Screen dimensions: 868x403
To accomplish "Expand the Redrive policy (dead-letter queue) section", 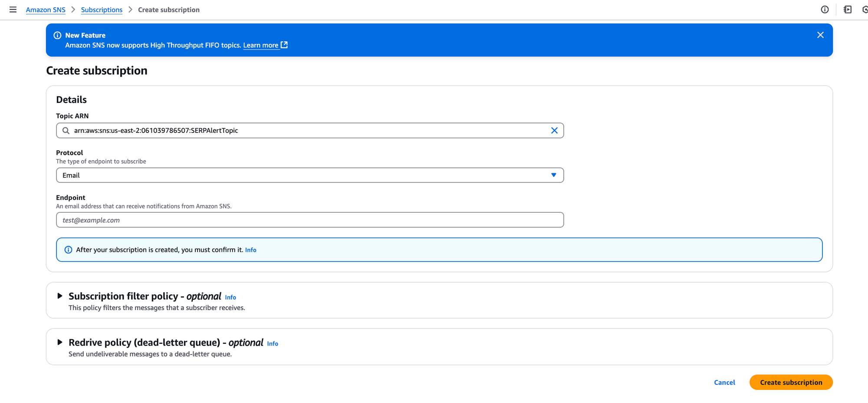I will pos(60,342).
